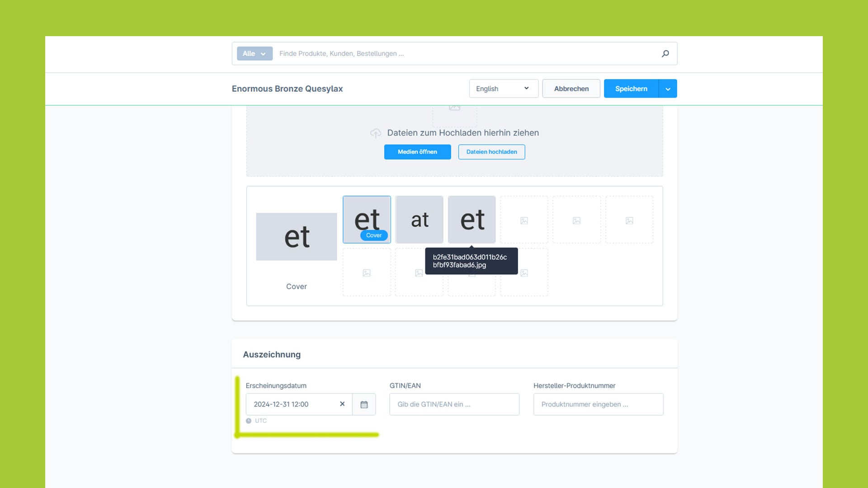Click the small image icon in lower row left
868x488 pixels.
(x=367, y=273)
